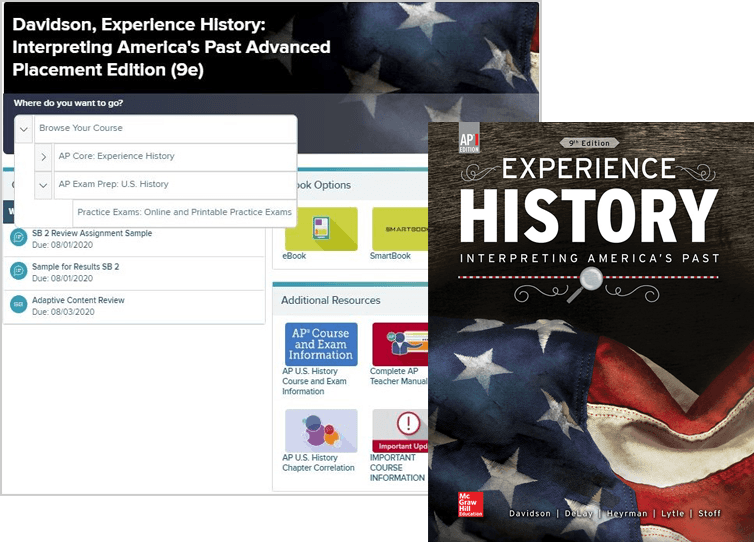Open AP Course and Exam Information tile
The image size is (754, 542).
pos(321,344)
